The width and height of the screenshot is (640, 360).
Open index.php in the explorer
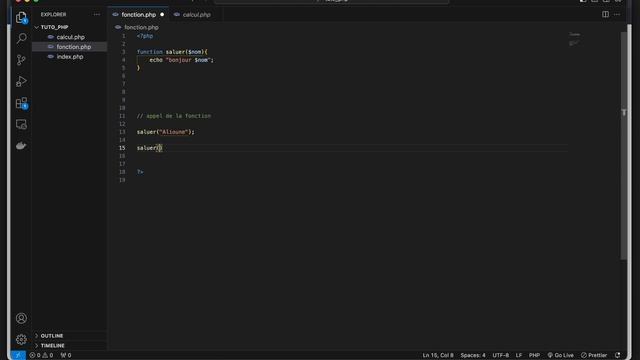[70, 56]
